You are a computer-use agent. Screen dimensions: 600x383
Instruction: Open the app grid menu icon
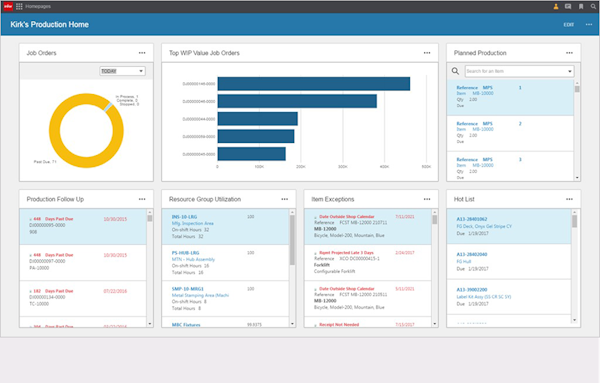(x=19, y=7)
